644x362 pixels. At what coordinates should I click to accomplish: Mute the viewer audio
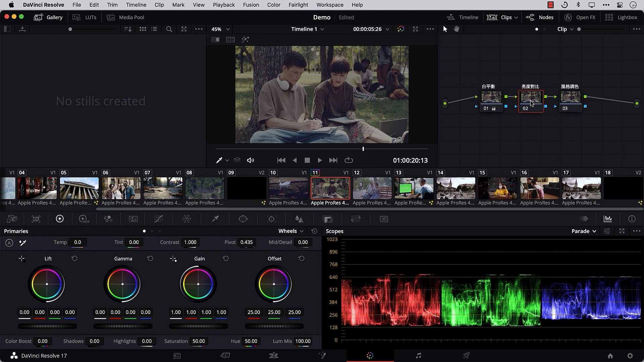(x=251, y=160)
